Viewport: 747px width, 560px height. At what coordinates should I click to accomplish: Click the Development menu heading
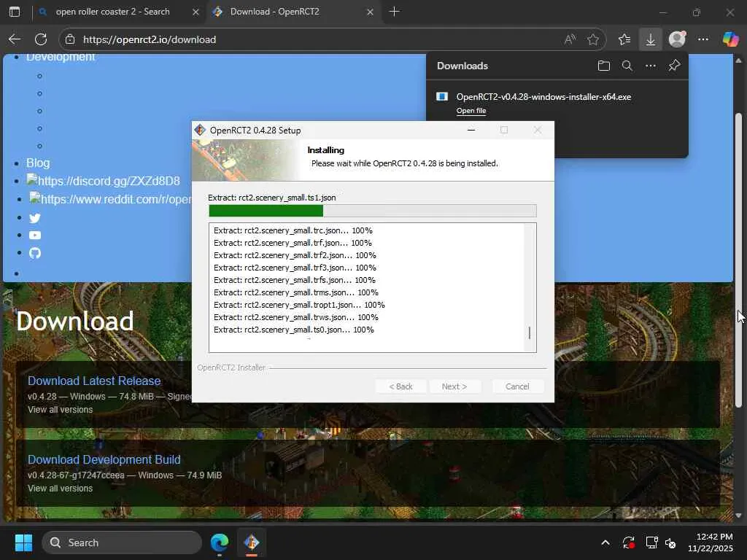point(61,57)
